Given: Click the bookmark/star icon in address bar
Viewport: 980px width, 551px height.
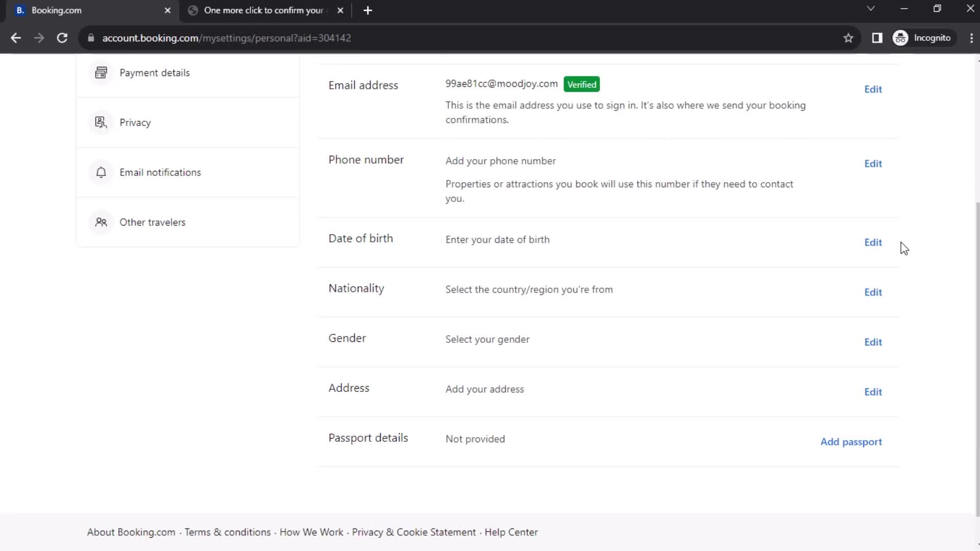Looking at the screenshot, I should click(x=848, y=38).
